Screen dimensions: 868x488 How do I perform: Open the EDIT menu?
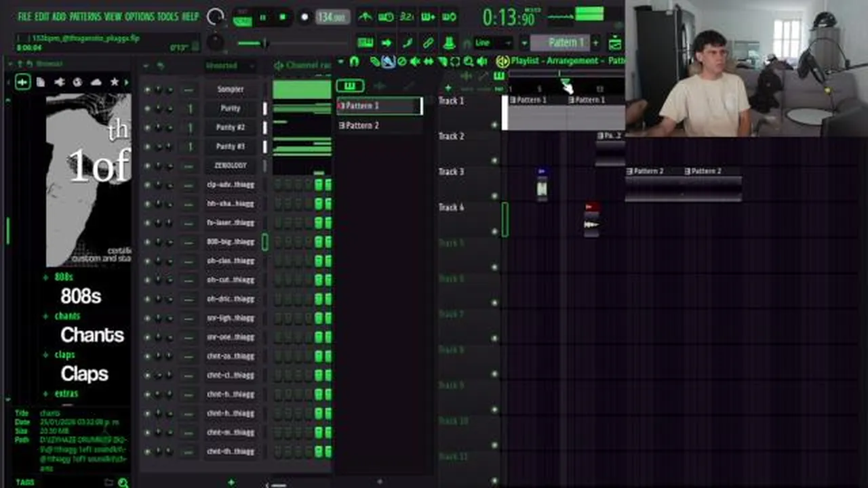tap(43, 16)
